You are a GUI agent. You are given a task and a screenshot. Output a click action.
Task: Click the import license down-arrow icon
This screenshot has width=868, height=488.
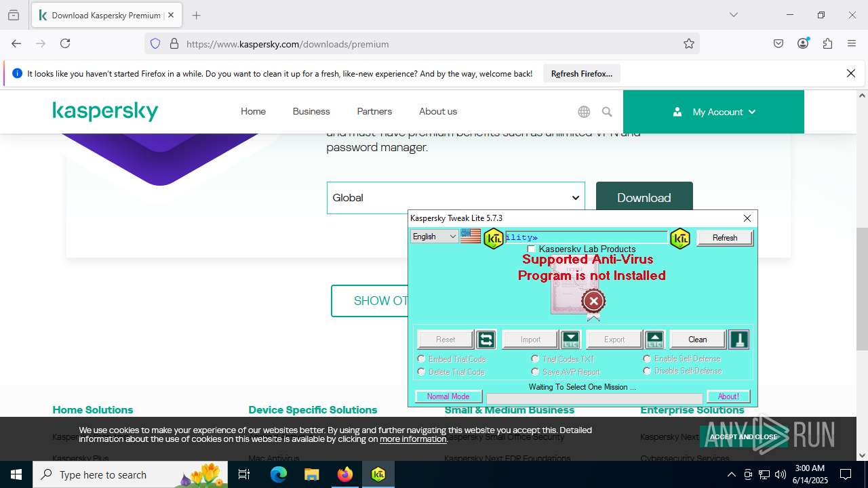click(571, 340)
